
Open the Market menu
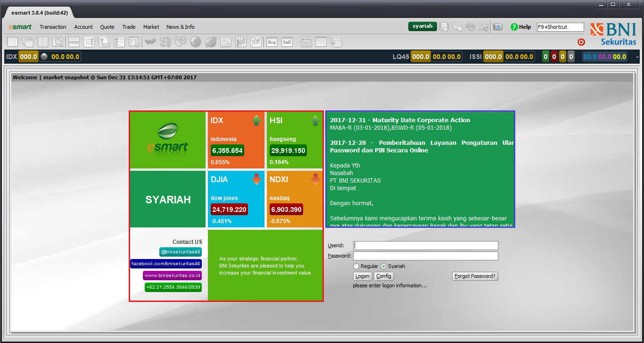click(x=151, y=27)
